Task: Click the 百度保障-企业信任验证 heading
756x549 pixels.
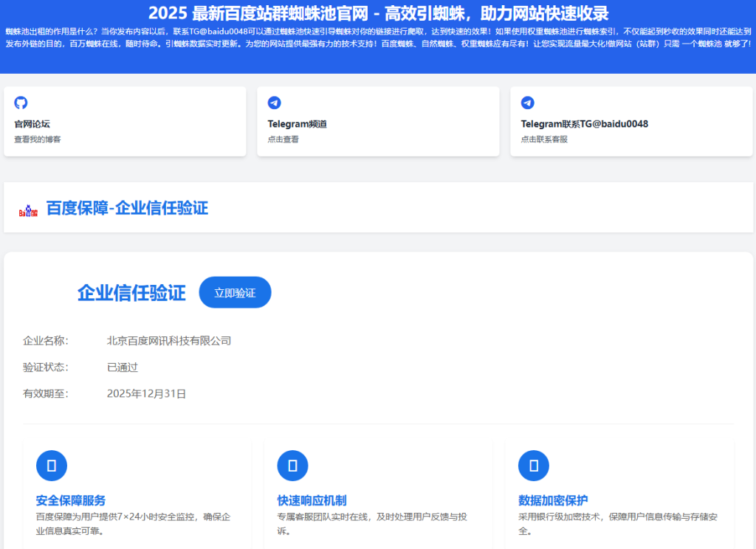Action: pyautogui.click(x=127, y=208)
